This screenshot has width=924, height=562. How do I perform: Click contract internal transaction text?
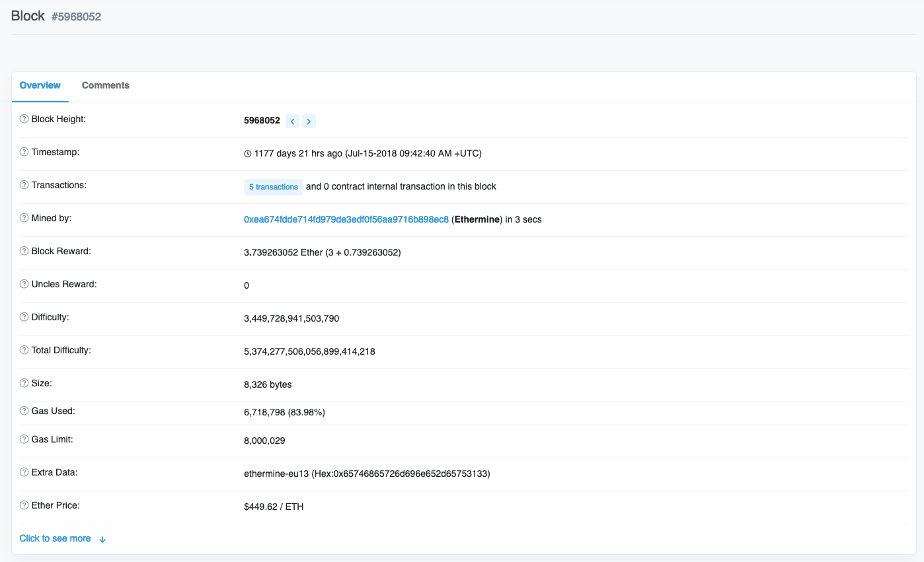401,186
